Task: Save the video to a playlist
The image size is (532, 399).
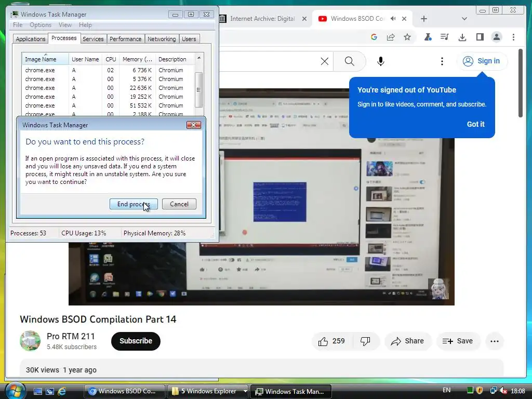Action: pos(458,341)
